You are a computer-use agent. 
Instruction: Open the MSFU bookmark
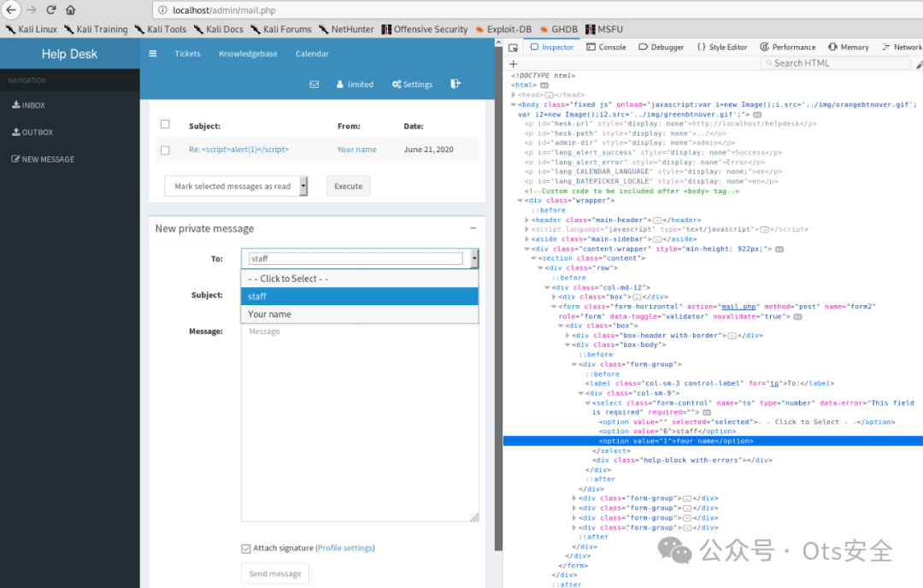point(604,29)
